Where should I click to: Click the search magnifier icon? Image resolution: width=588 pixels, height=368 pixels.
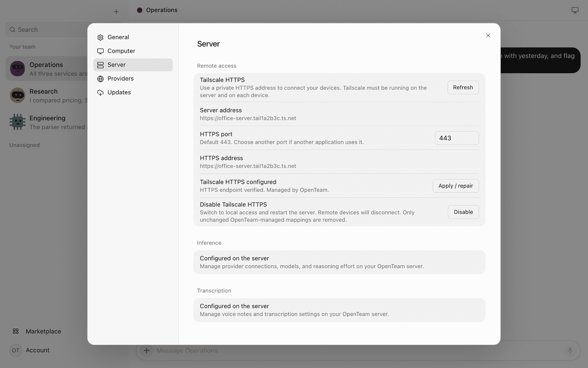[12, 30]
